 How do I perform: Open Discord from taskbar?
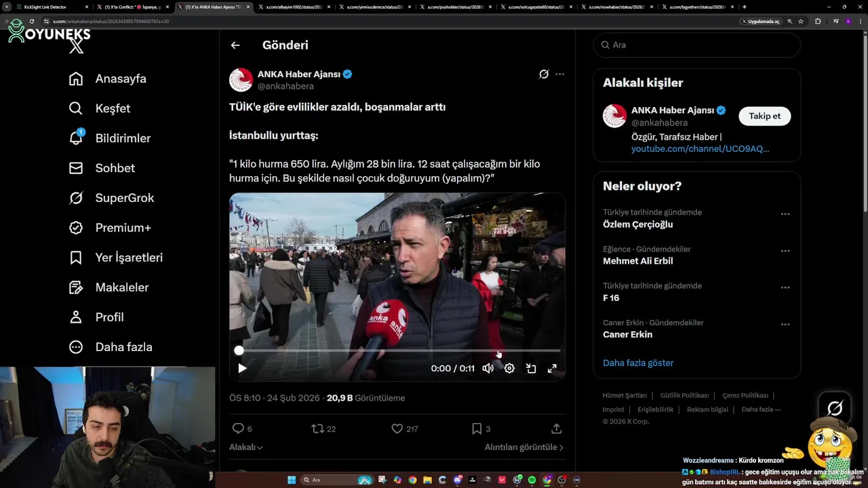[458, 480]
